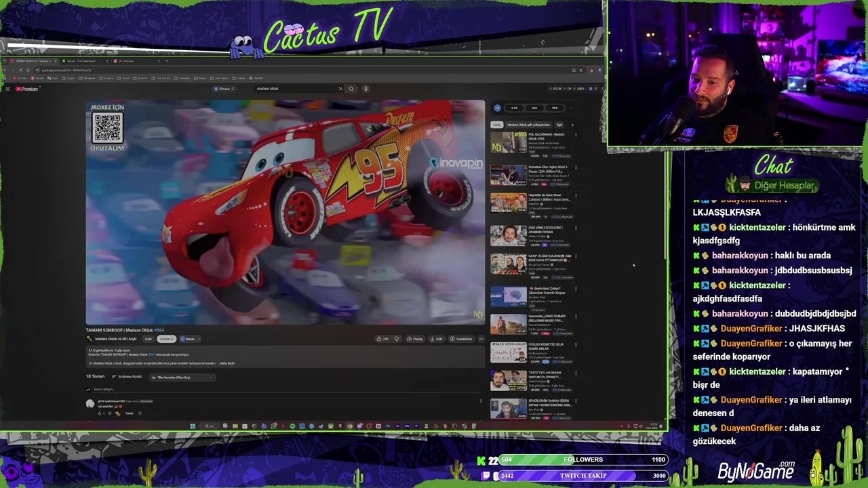Click in the 'madara olduk' search field
The height and width of the screenshot is (488, 868).
click(295, 89)
